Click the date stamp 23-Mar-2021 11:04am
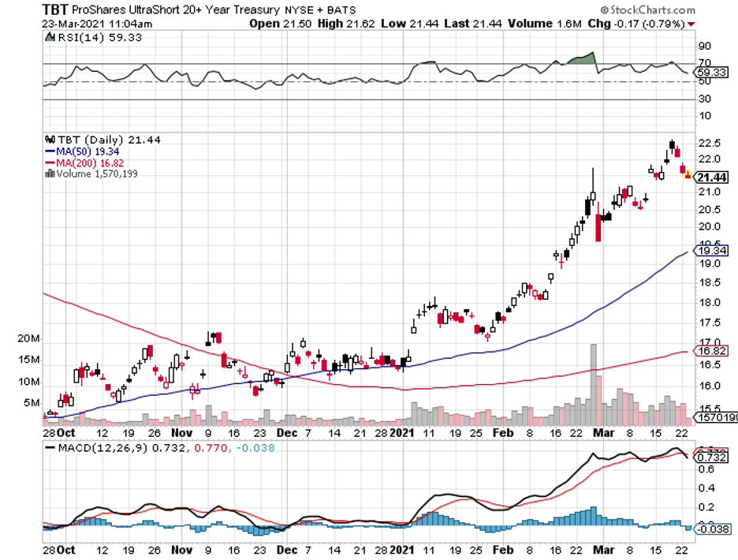The image size is (738, 560). point(97,24)
